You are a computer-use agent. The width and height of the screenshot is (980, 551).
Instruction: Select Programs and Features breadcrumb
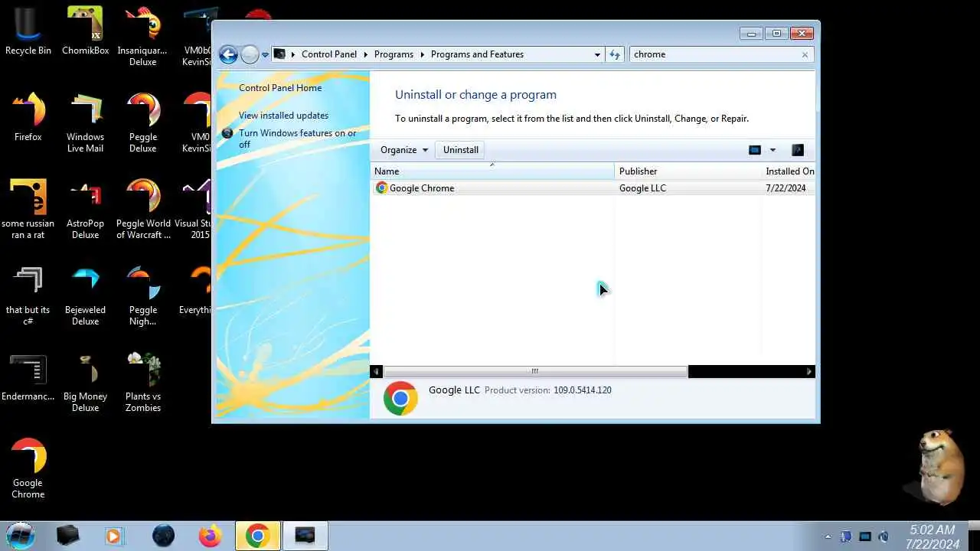[477, 54]
